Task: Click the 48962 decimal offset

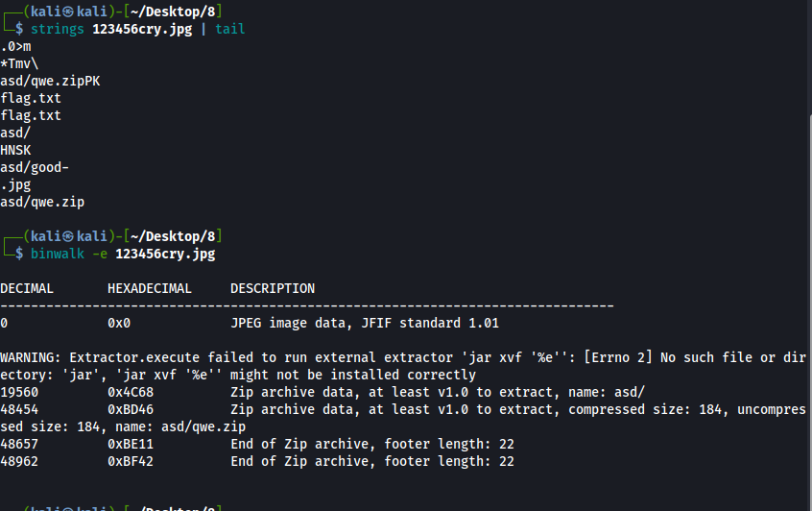Action: [x=19, y=461]
